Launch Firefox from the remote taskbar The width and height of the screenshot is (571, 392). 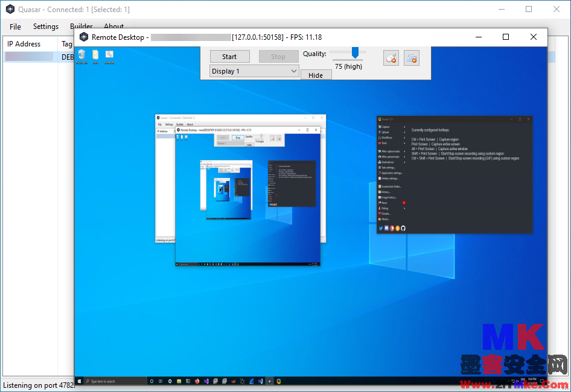click(197, 381)
